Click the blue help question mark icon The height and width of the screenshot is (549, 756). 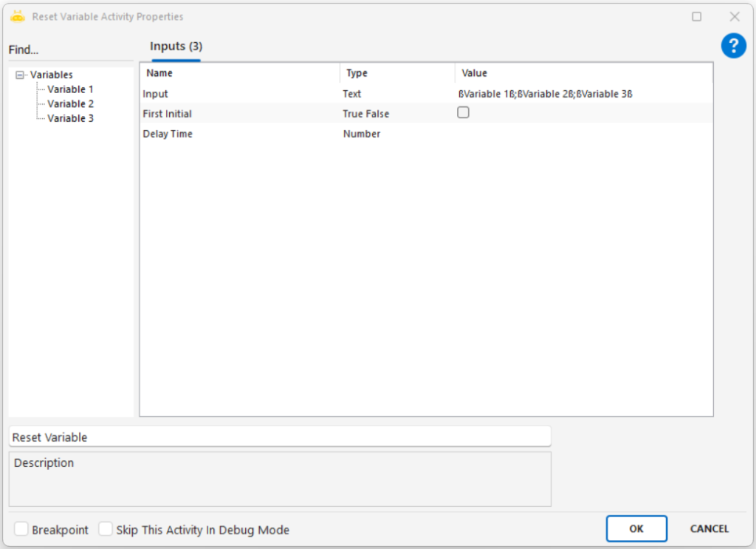pos(733,47)
